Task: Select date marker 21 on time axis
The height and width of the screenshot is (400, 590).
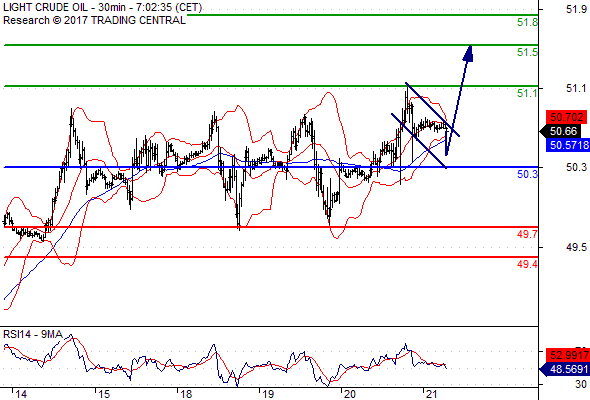Action: point(432,394)
